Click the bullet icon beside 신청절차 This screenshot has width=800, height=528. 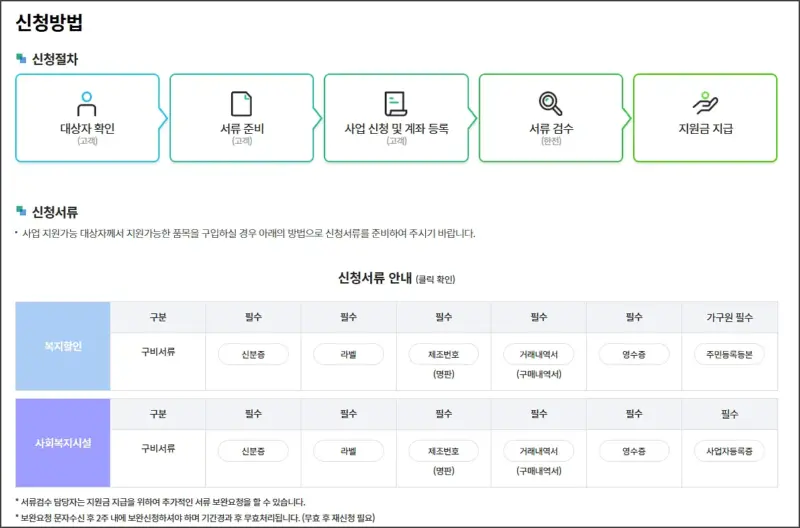point(21,59)
